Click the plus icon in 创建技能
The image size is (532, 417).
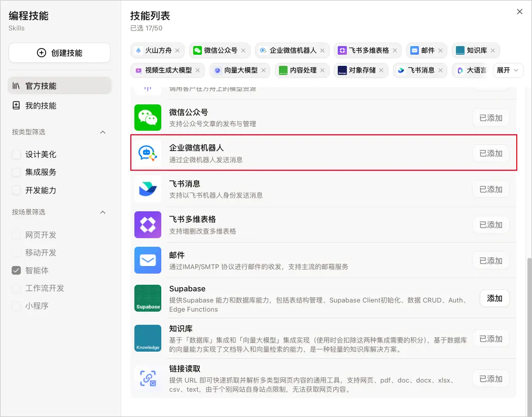coord(42,53)
